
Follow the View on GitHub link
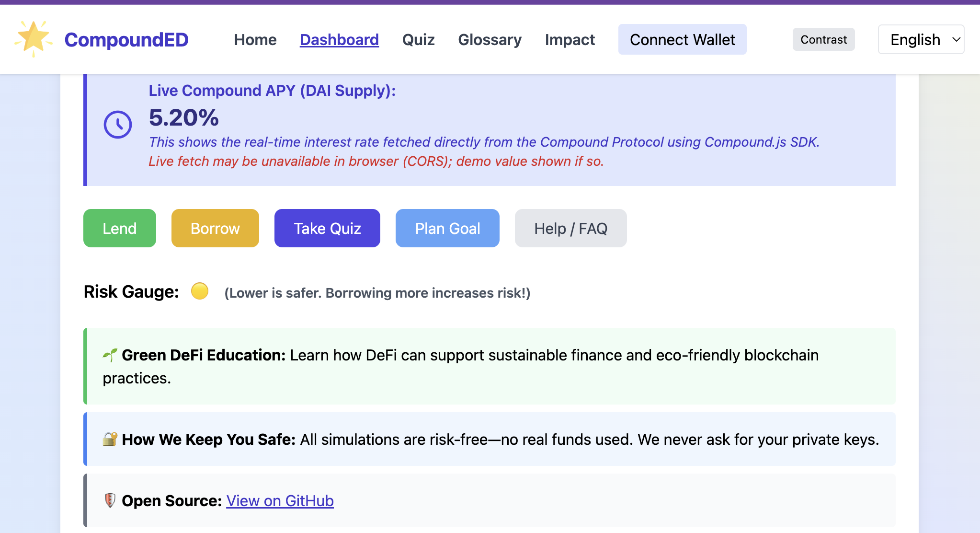click(x=280, y=500)
